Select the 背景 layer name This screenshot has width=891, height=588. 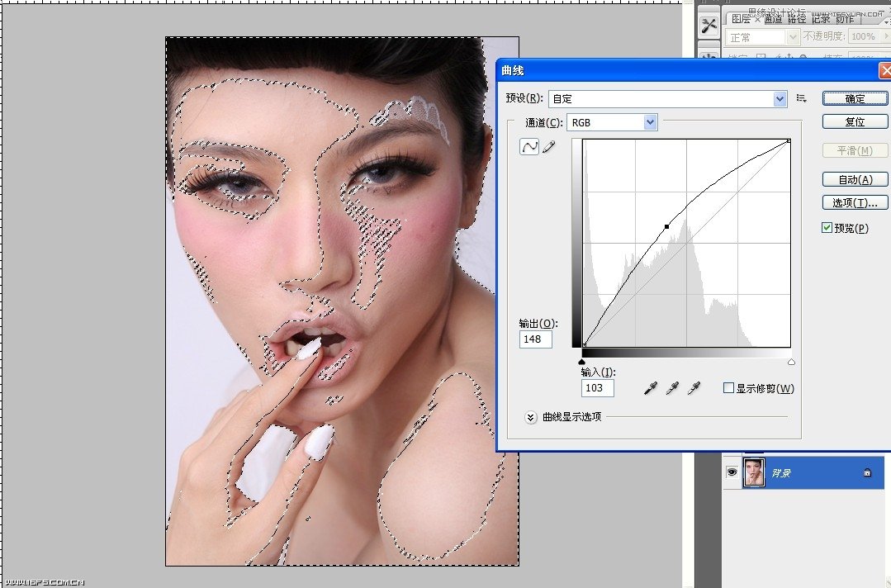[x=781, y=472]
